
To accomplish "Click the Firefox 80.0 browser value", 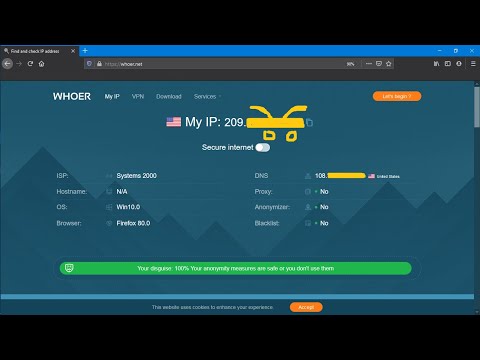I will 133,223.
